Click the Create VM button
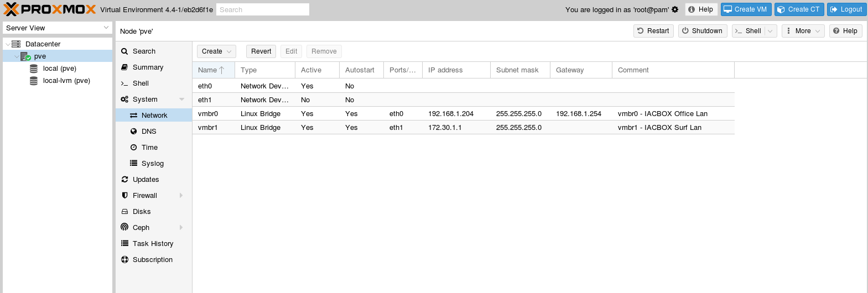Image resolution: width=868 pixels, height=293 pixels. click(x=746, y=9)
